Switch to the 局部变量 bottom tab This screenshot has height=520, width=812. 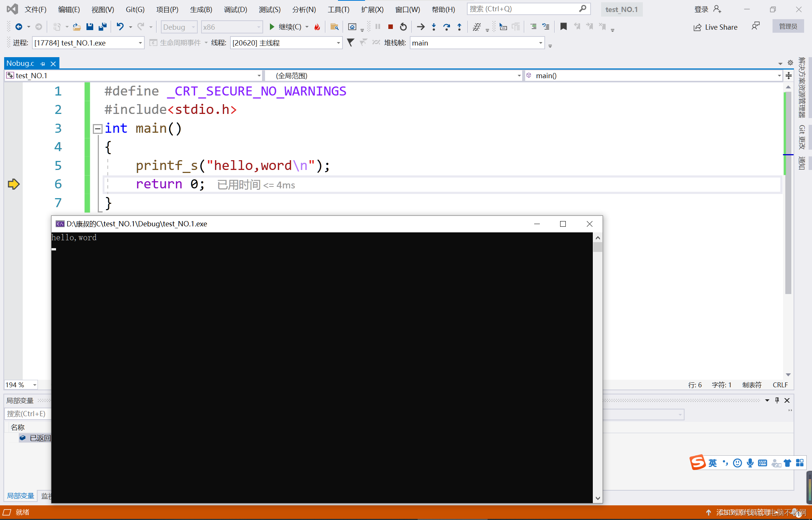[21, 496]
